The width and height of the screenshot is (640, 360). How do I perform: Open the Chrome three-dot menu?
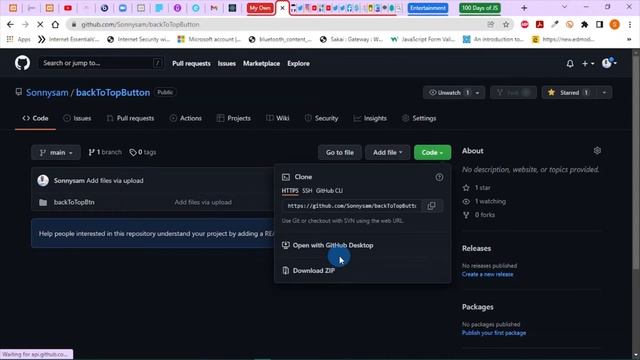[630, 24]
